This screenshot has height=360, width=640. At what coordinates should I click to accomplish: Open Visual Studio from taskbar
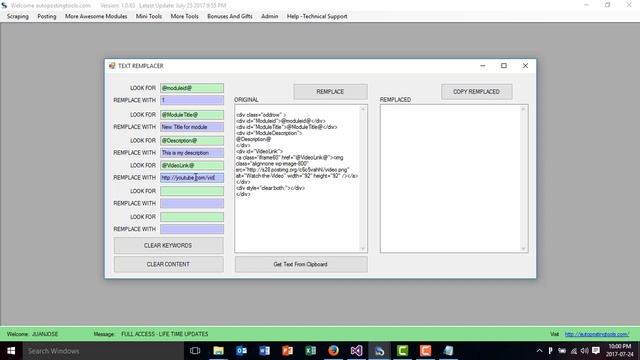point(356,351)
